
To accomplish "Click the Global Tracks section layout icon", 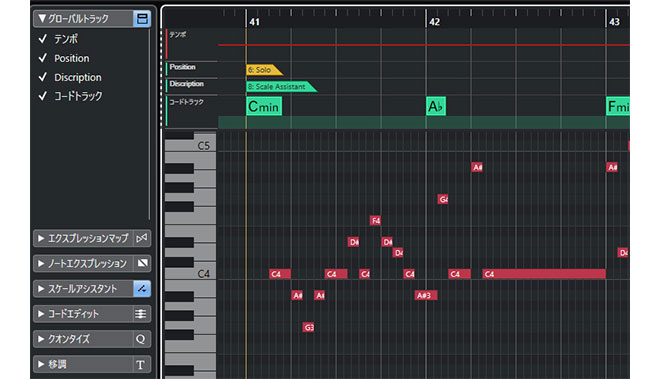I will tap(142, 19).
